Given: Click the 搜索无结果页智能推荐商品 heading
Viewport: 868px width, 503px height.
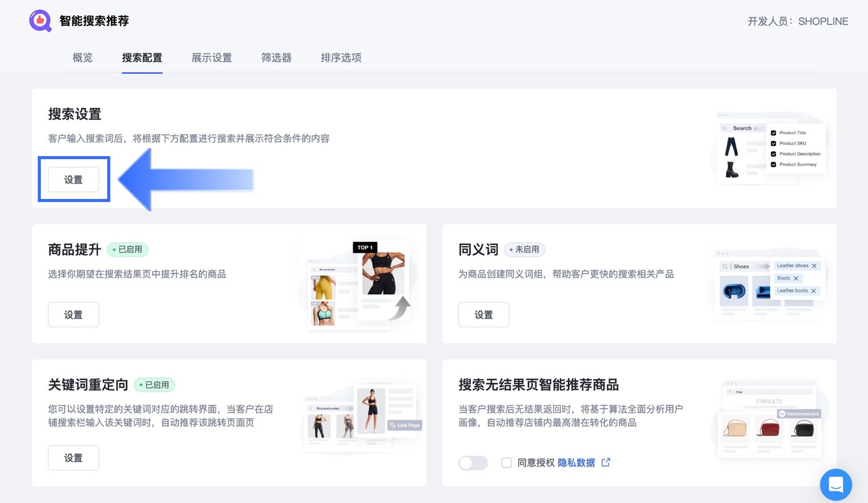Looking at the screenshot, I should pyautogui.click(x=539, y=385).
